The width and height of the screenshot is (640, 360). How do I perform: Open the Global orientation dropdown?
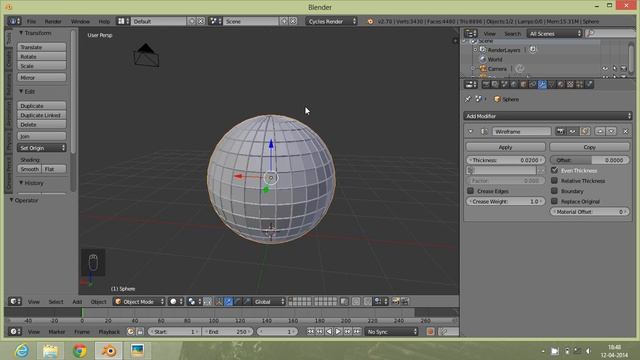tap(269, 302)
